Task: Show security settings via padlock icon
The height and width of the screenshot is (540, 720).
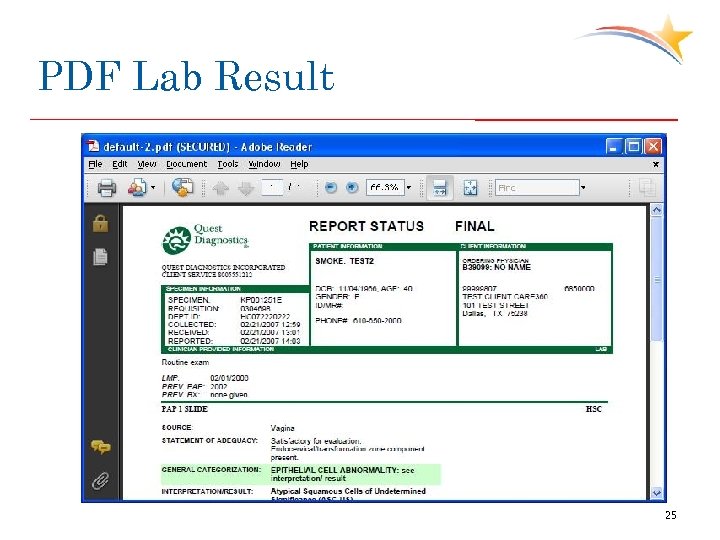Action: [101, 224]
